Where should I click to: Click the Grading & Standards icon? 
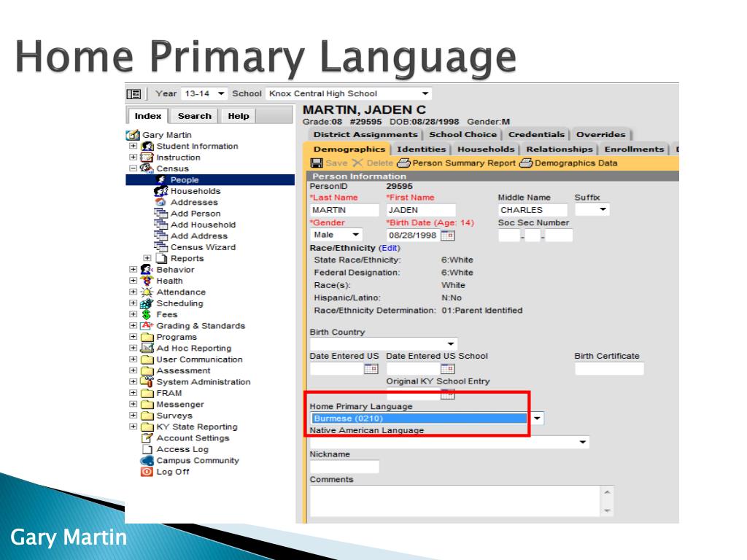point(147,326)
